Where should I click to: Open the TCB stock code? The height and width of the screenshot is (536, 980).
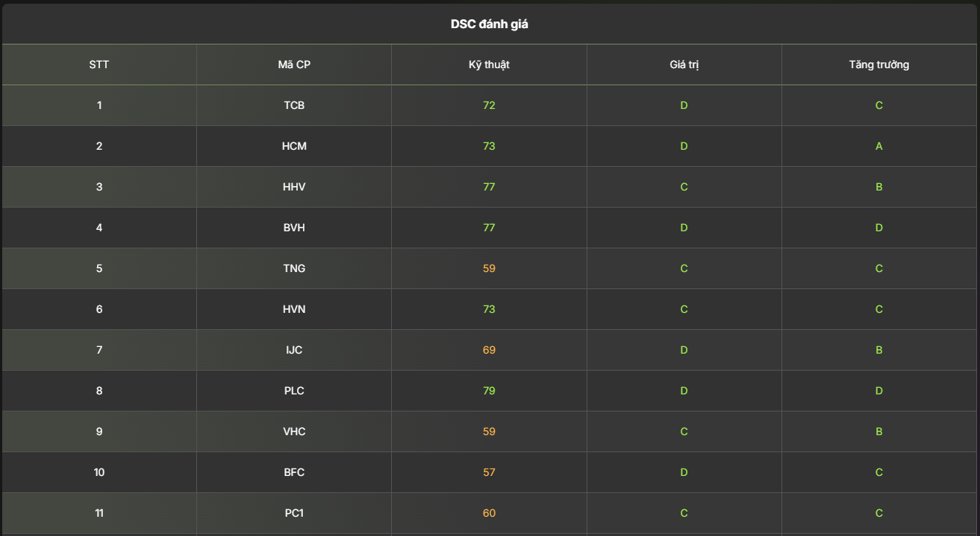[x=294, y=105]
